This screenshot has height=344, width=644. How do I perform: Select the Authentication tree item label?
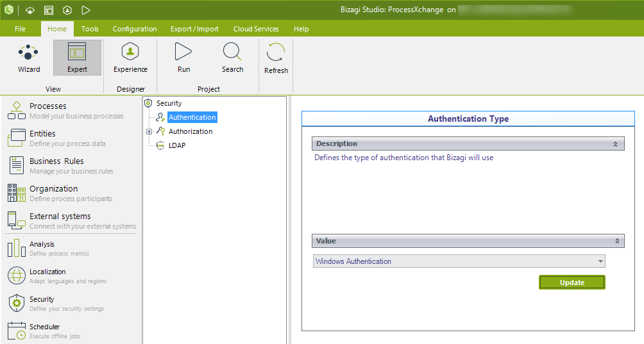point(192,117)
